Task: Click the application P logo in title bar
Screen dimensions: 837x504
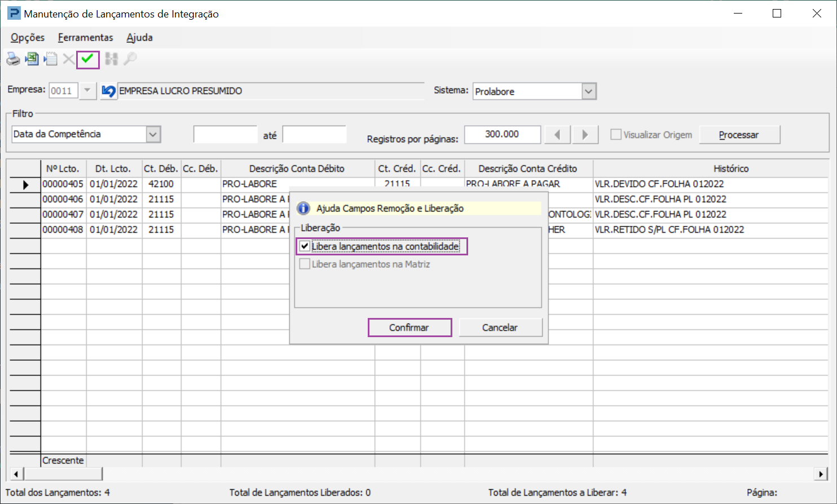Action: [14, 14]
